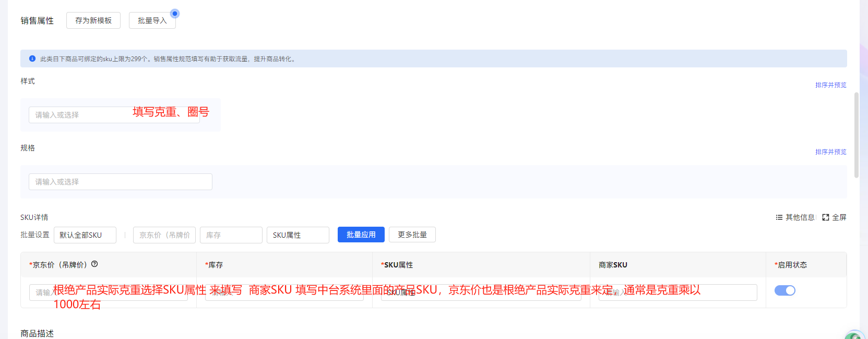
Task: Focus the 库存 batch setting input
Action: (x=231, y=235)
